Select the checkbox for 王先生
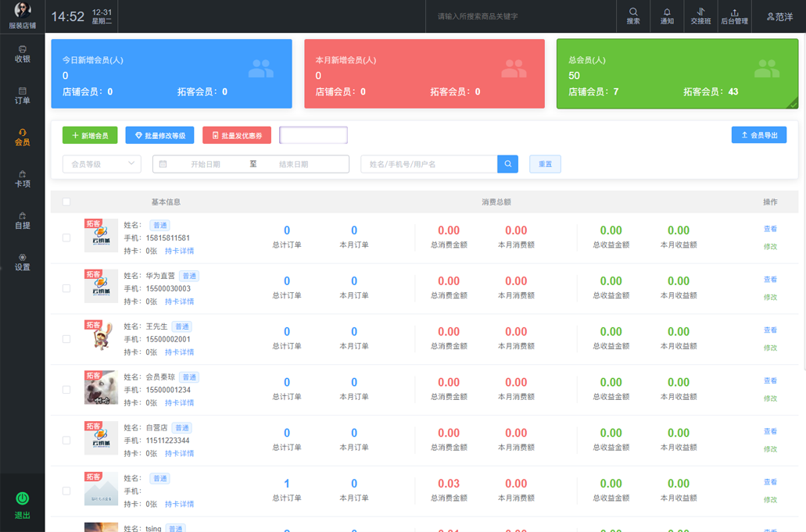Screen dimensions: 806x532 [66, 339]
